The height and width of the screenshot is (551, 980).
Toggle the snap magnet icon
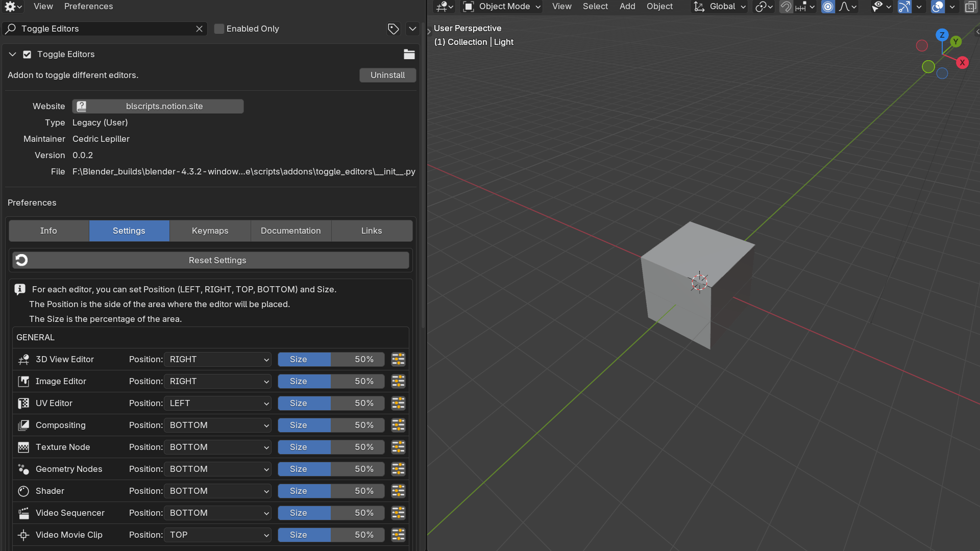786,7
